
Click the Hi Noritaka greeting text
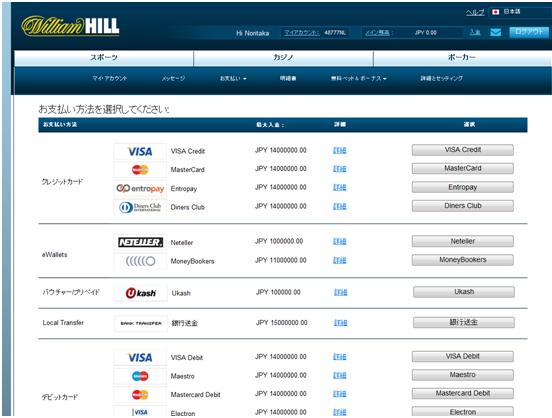point(252,33)
